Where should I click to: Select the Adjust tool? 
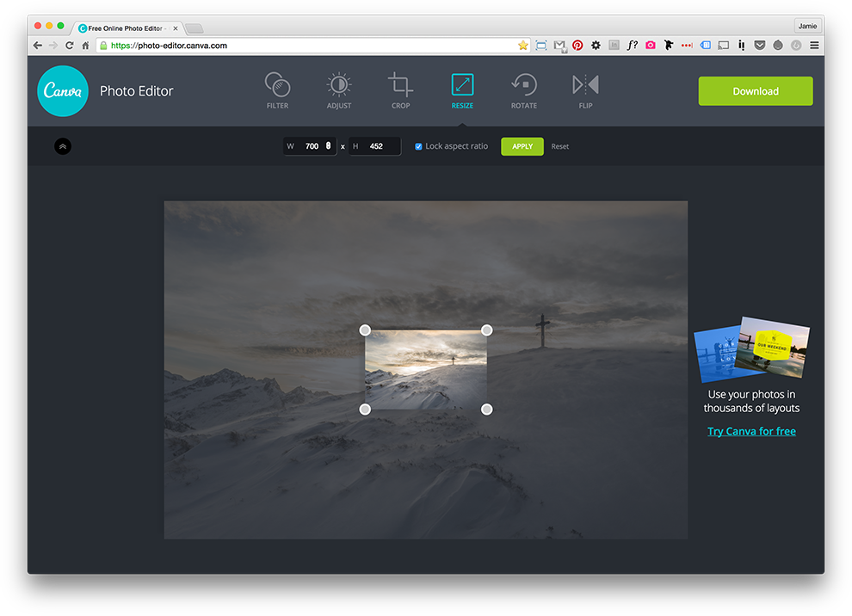pyautogui.click(x=338, y=89)
